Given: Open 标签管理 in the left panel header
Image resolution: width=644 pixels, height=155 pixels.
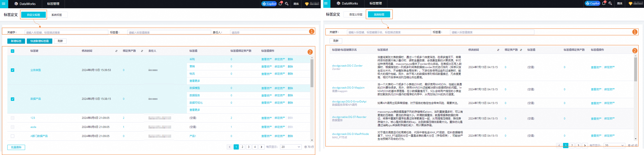Looking at the screenshot, I should click(x=53, y=4).
